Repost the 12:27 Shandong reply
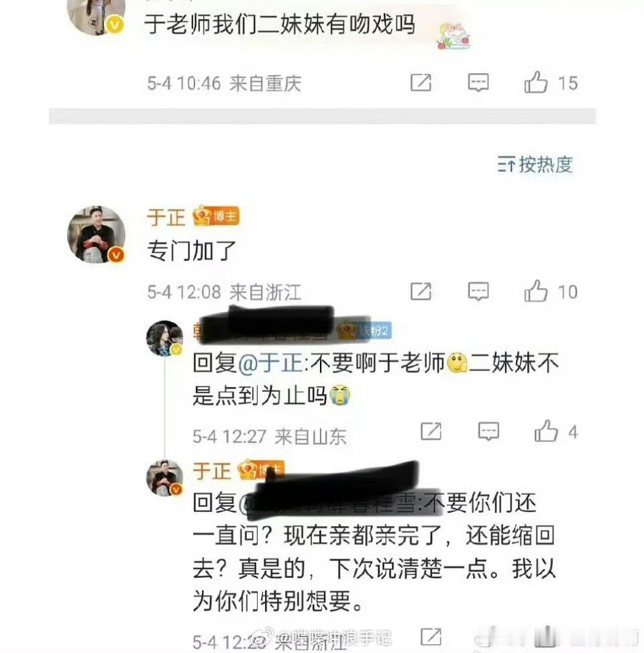 tap(431, 431)
